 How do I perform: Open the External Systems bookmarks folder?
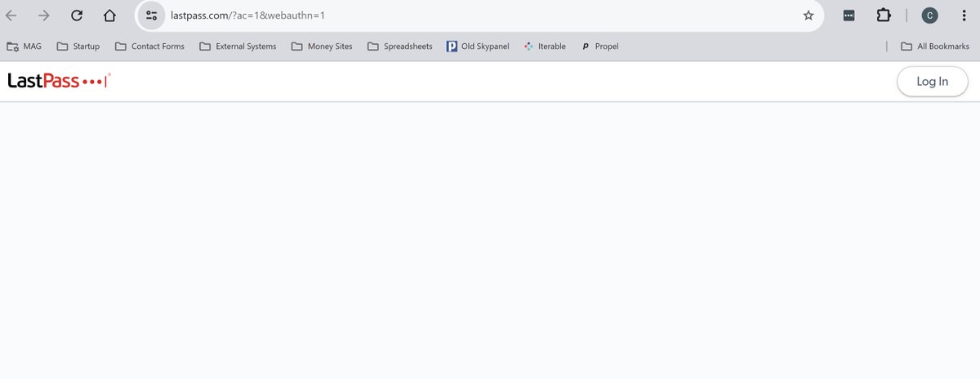tap(238, 47)
